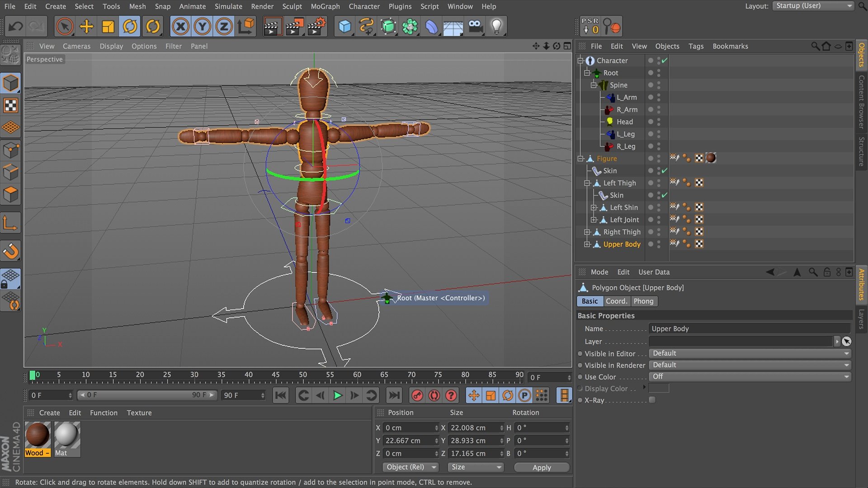Add a Camera object

click(x=475, y=27)
